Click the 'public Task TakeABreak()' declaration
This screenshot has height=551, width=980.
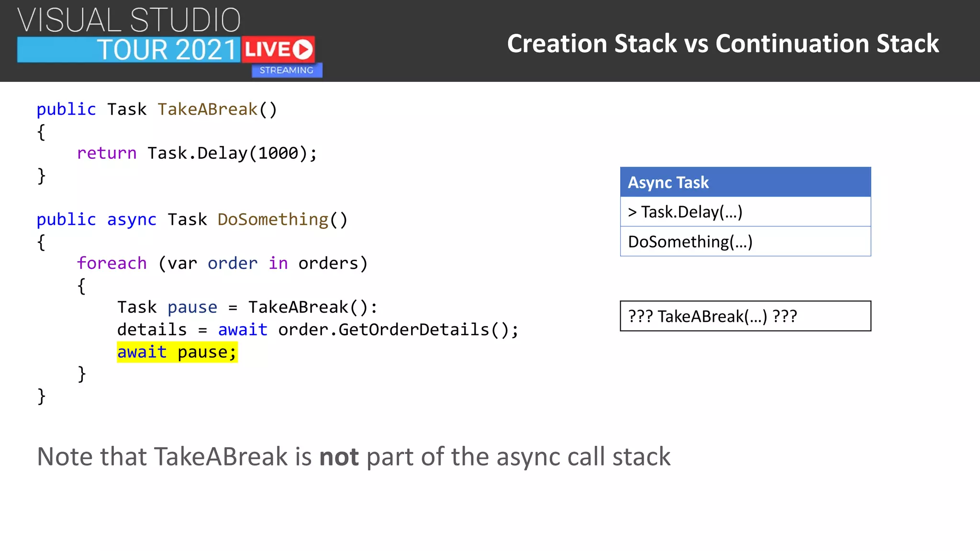(x=157, y=110)
